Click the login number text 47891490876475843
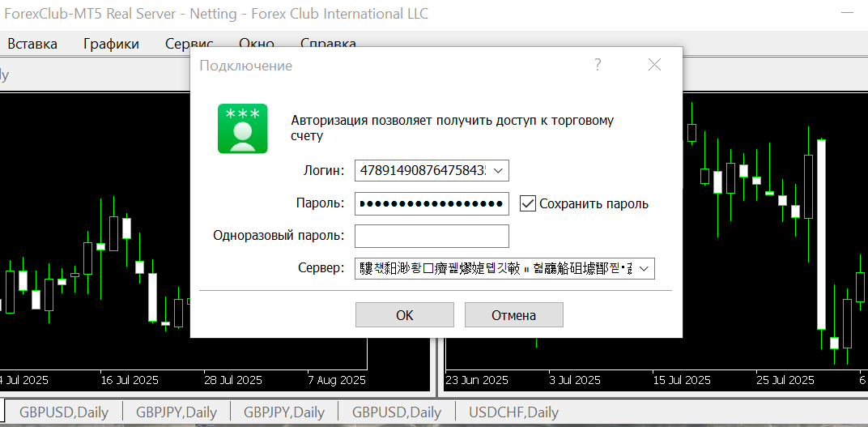 click(x=423, y=171)
